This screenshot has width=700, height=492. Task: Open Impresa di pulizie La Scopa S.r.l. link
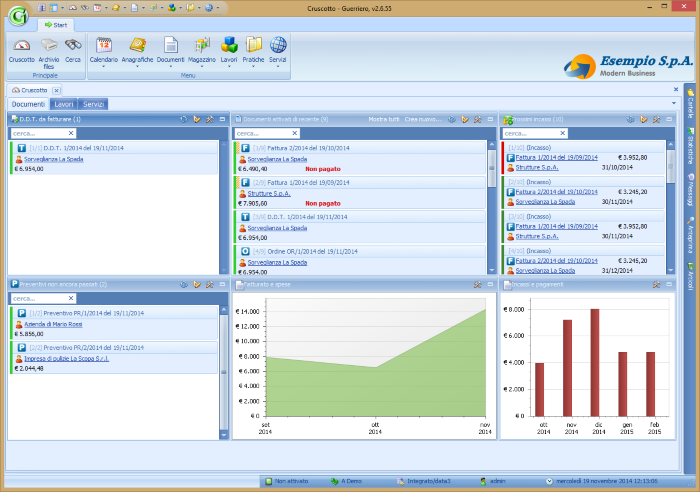point(67,359)
